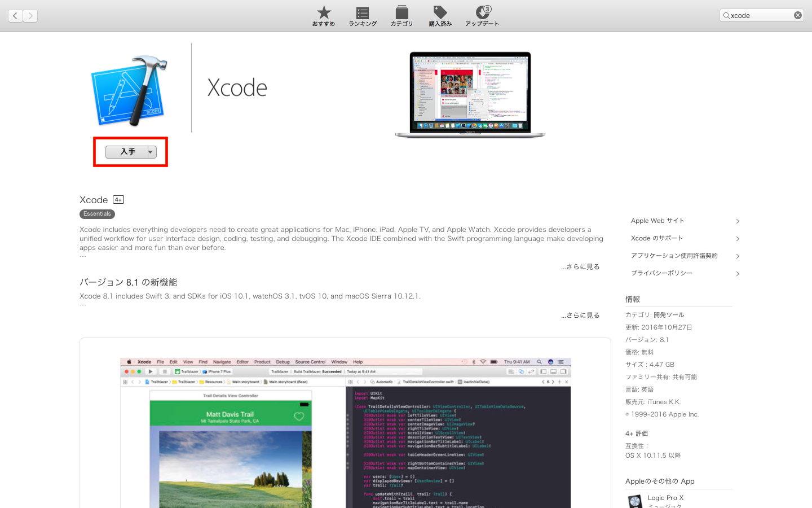Click the OS X 10.11.5 以降 compatibility text
Viewport: 812px width, 508px height.
(x=653, y=456)
